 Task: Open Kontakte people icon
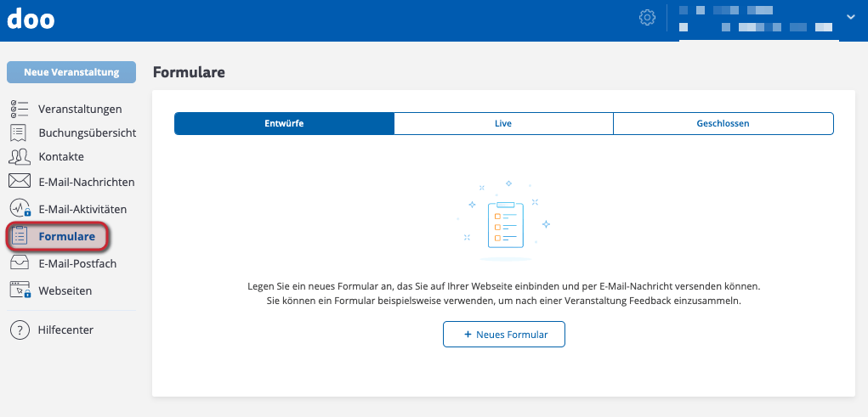[x=19, y=156]
